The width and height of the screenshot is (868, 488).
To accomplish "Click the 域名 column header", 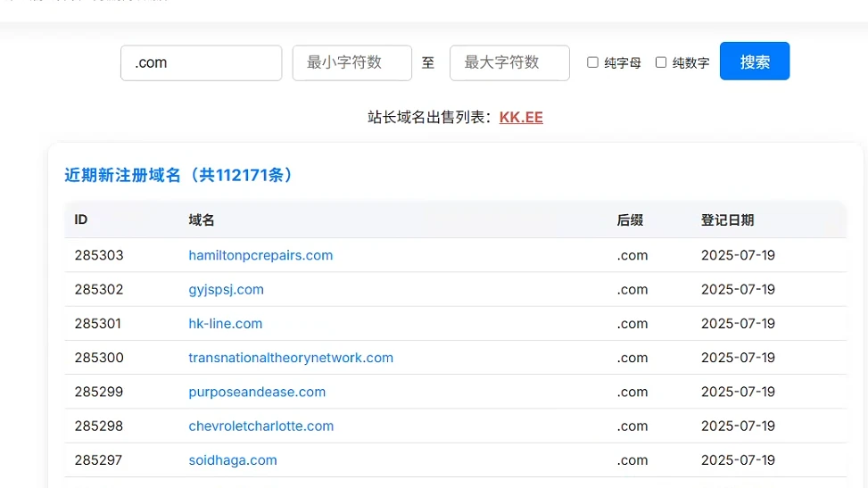I will click(x=202, y=219).
